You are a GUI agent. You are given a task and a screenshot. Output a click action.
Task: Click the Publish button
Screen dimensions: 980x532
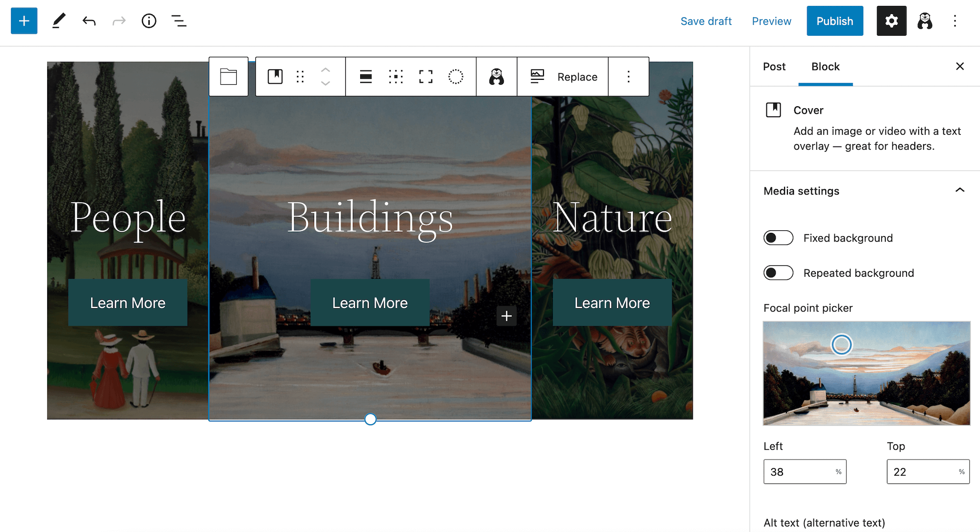(x=834, y=21)
